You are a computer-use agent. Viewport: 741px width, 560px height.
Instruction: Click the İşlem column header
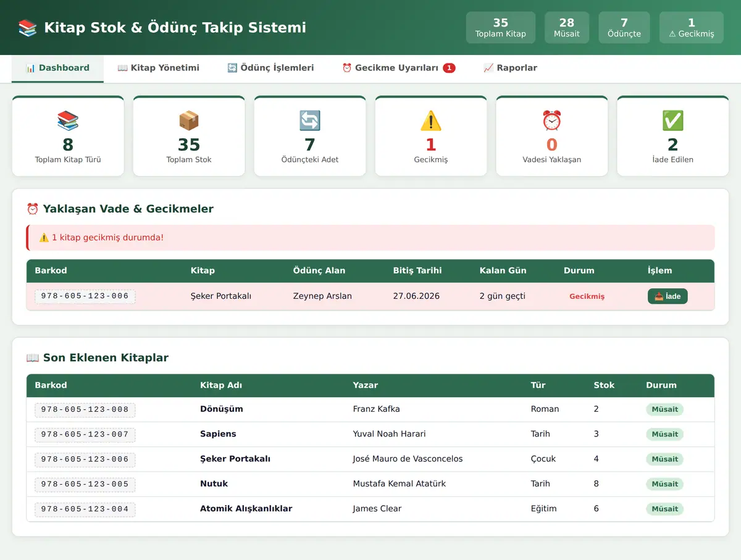[x=659, y=270]
